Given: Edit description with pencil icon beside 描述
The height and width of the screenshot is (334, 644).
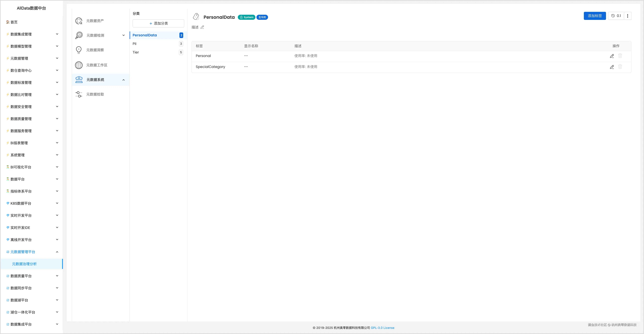Looking at the screenshot, I should click(x=202, y=27).
